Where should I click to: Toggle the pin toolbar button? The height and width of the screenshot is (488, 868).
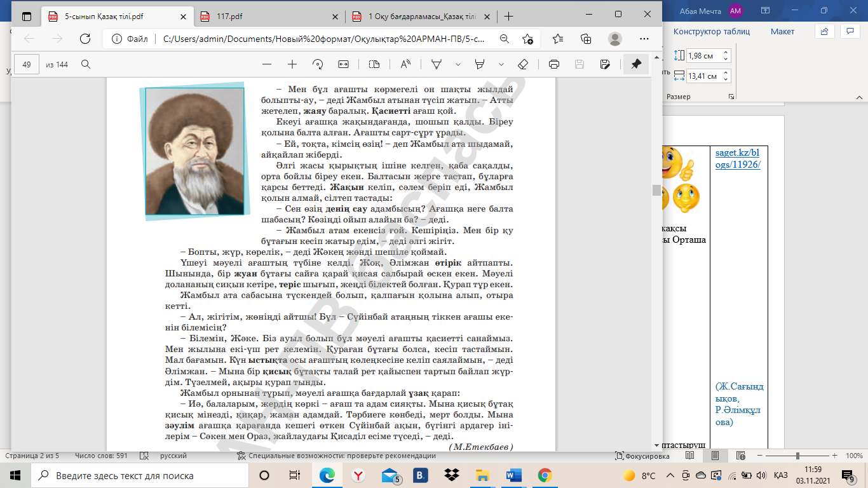pos(635,64)
